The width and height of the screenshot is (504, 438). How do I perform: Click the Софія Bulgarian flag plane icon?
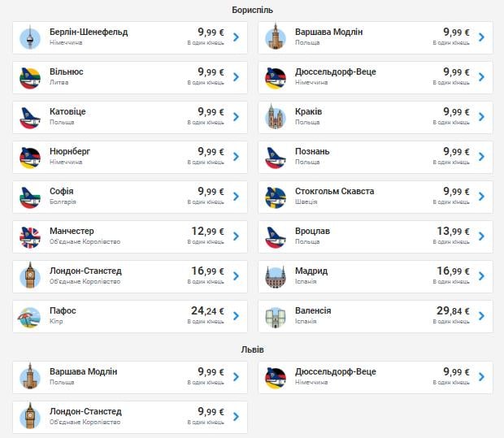(x=30, y=197)
